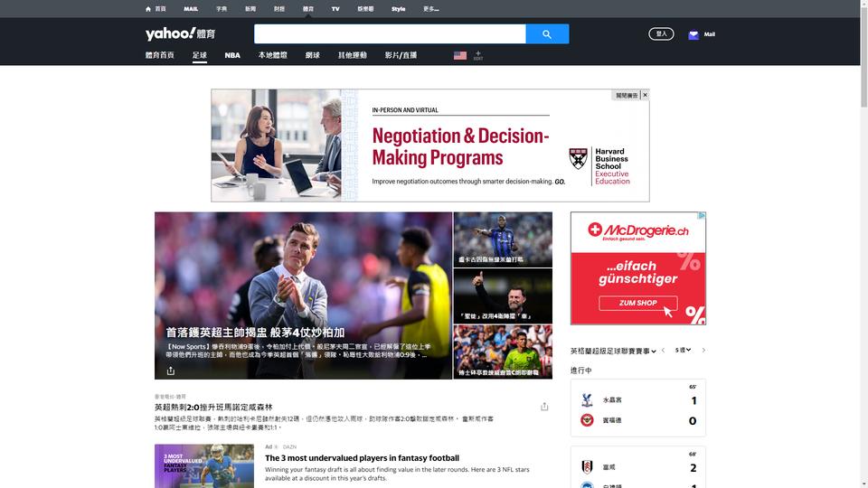The height and width of the screenshot is (488, 868).
Task: Open 娛樂圈 in the top bar
Action: pyautogui.click(x=365, y=9)
